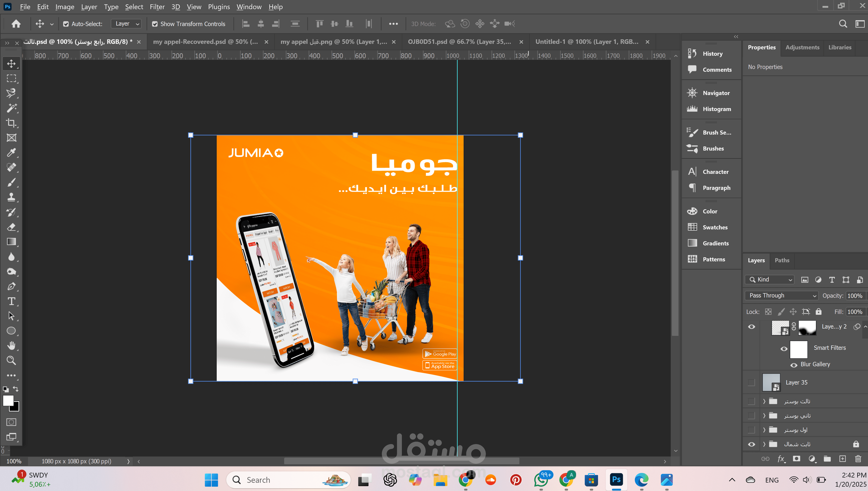Select the Eyedropper tool
The image size is (868, 491).
pyautogui.click(x=11, y=152)
